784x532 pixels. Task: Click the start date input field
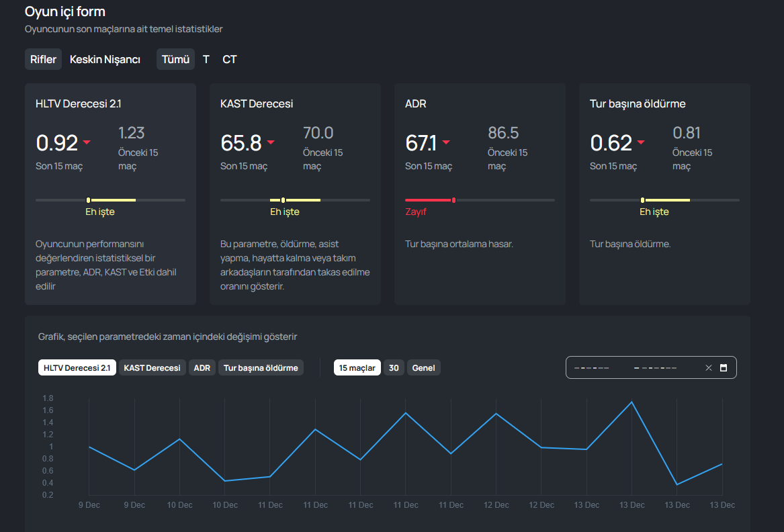(x=592, y=367)
